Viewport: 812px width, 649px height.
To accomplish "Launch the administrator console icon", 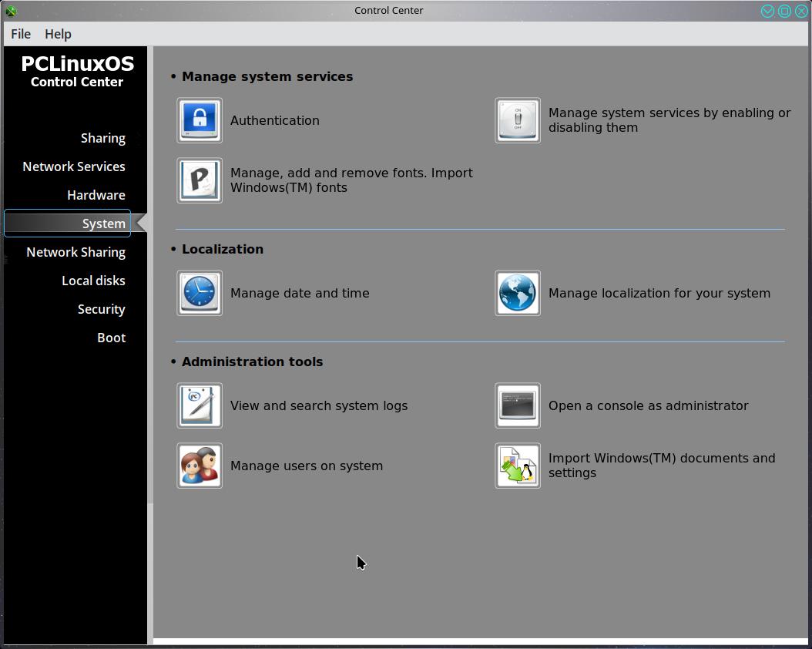I will click(518, 405).
